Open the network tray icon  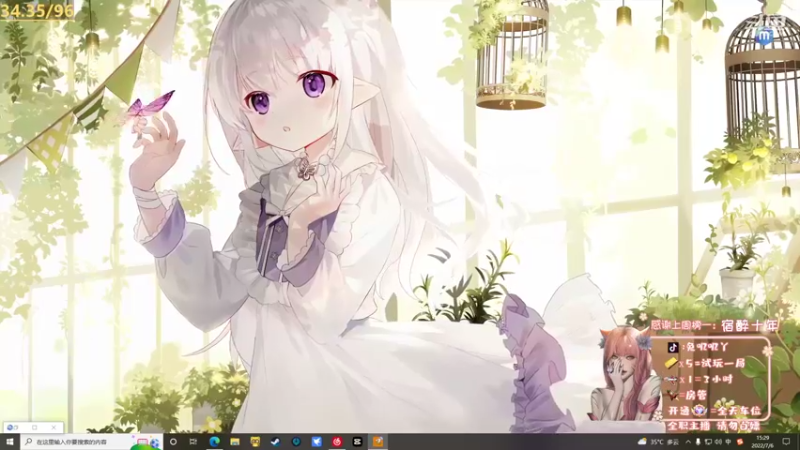click(708, 442)
